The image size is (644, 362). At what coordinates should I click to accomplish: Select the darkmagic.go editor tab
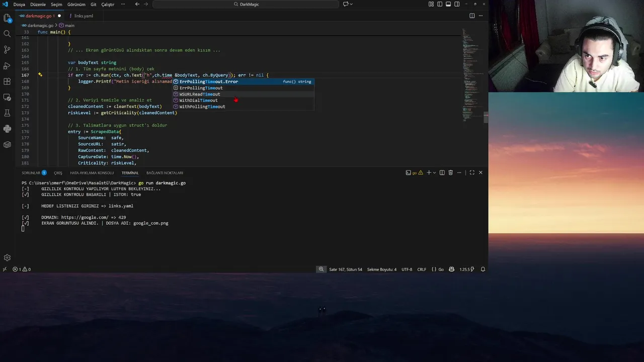pos(40,16)
